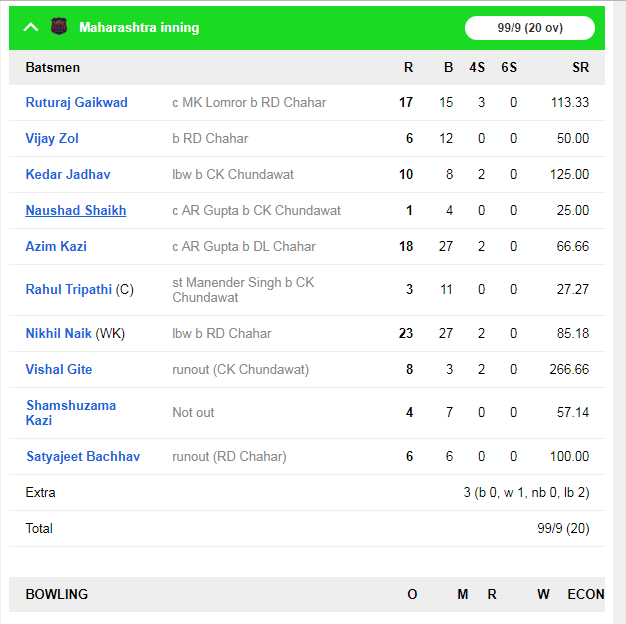Collapse the Maharashtra inning chevron
The height and width of the screenshot is (624, 626).
(x=31, y=28)
